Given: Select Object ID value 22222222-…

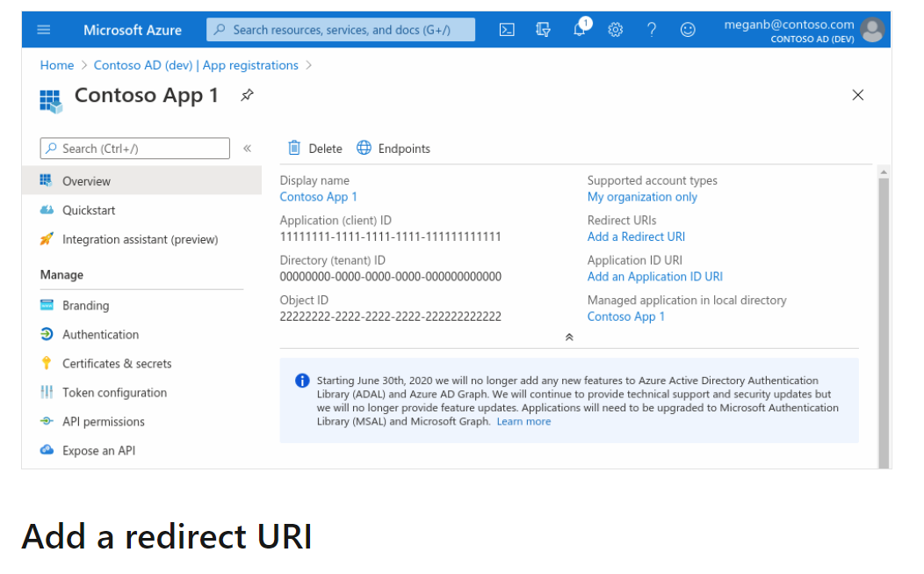Looking at the screenshot, I should (390, 316).
